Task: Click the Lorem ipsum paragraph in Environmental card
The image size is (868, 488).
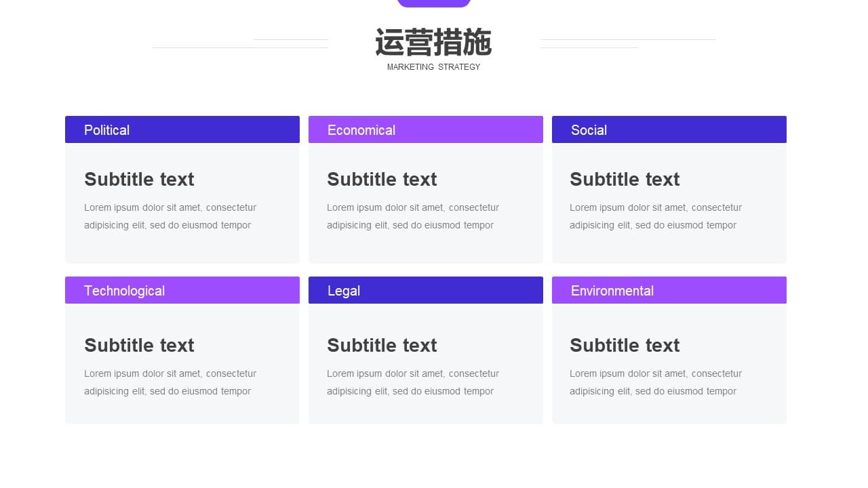Action: (656, 382)
